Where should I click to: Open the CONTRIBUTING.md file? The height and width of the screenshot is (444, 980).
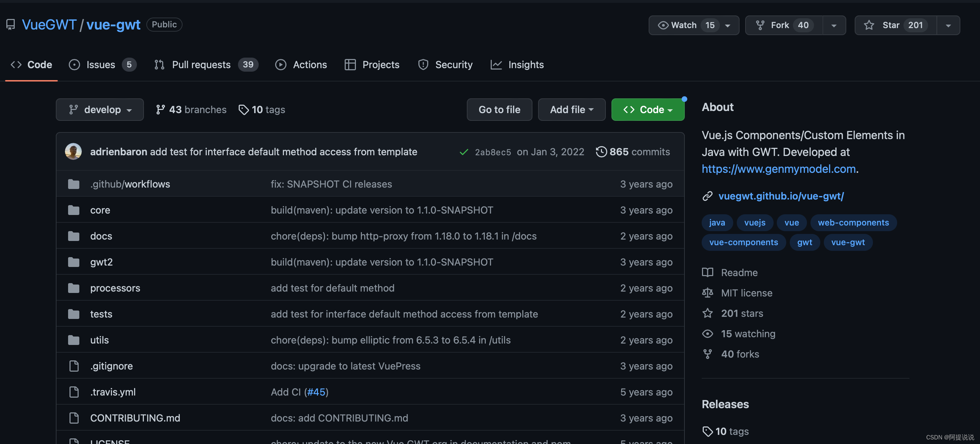pos(135,418)
